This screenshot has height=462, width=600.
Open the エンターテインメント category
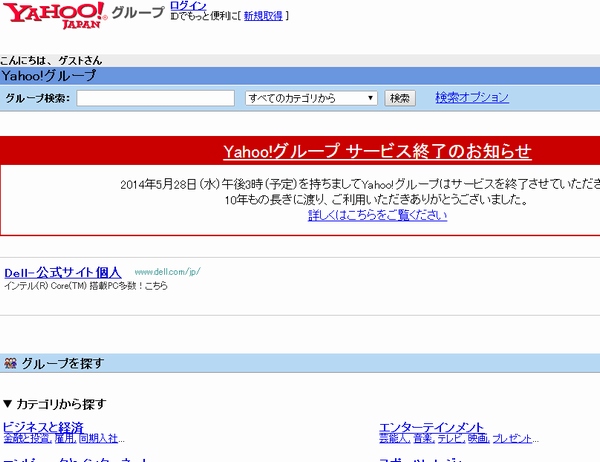coord(432,427)
